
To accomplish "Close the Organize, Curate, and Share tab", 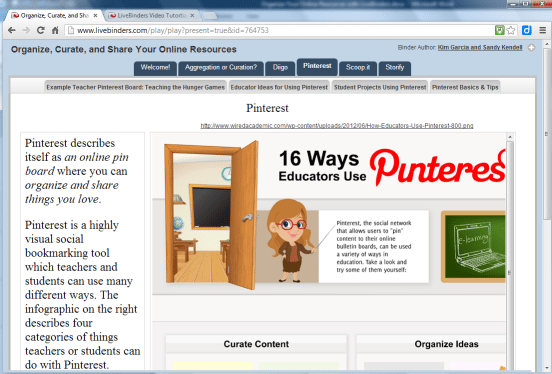I will pos(95,15).
